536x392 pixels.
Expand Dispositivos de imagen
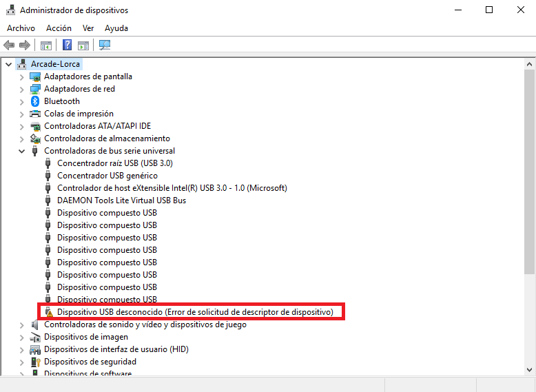(x=22, y=338)
